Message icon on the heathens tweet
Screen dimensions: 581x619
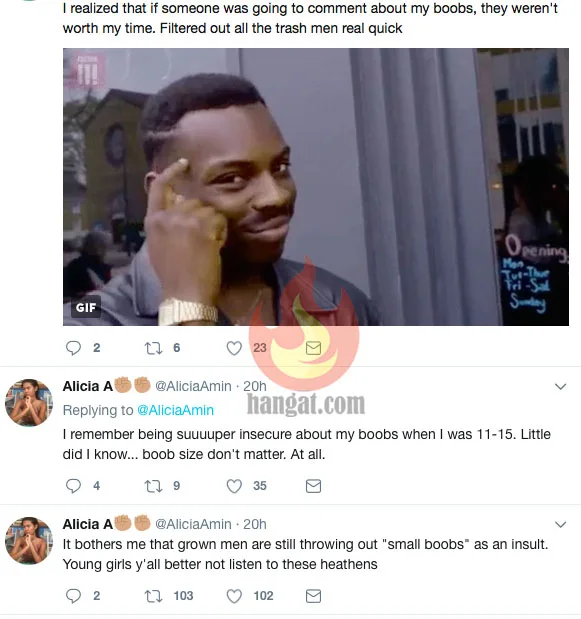[313, 596]
